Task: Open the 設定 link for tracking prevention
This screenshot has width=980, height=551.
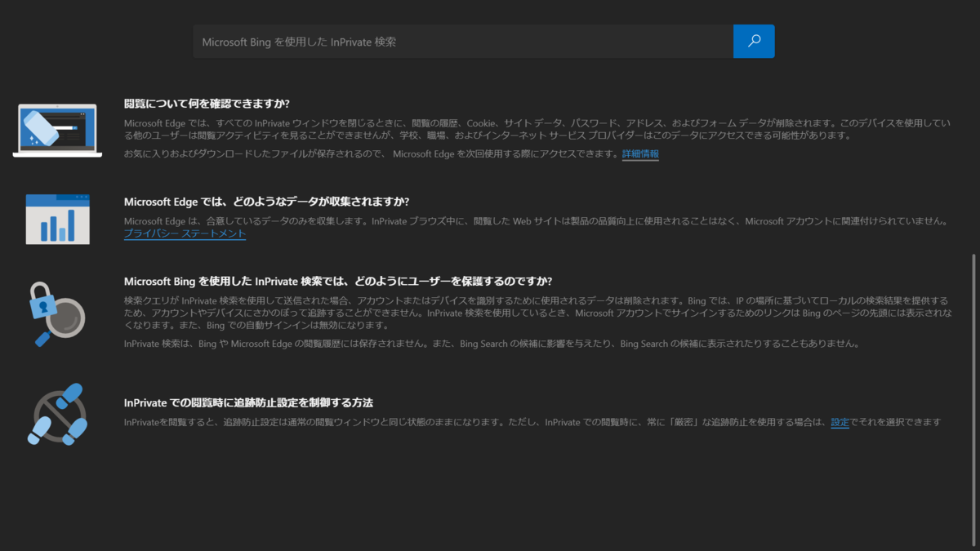Action: click(x=840, y=422)
